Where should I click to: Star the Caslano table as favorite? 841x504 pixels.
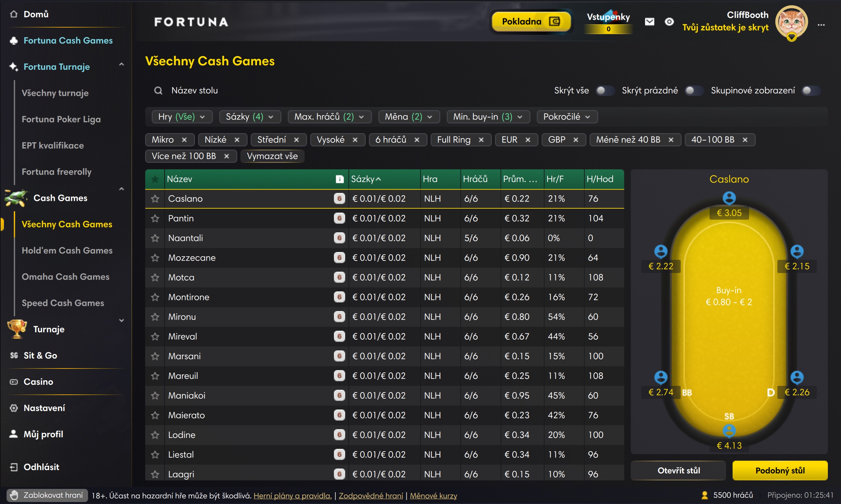tap(155, 199)
